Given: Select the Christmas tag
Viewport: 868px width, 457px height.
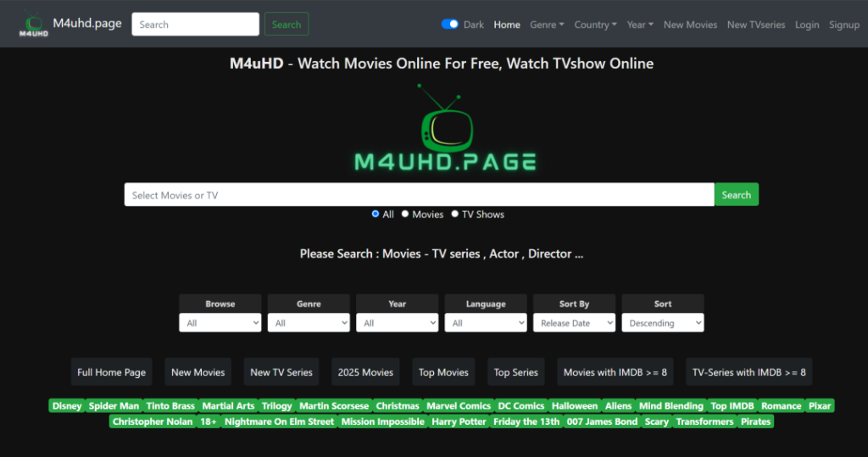Looking at the screenshot, I should click(398, 406).
